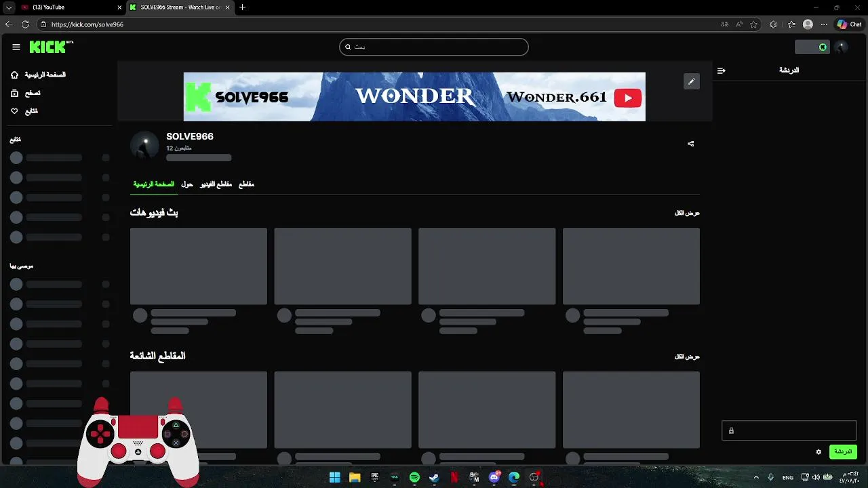Viewport: 868px width, 488px height.
Task: Click the Kick search input field
Action: click(x=434, y=47)
